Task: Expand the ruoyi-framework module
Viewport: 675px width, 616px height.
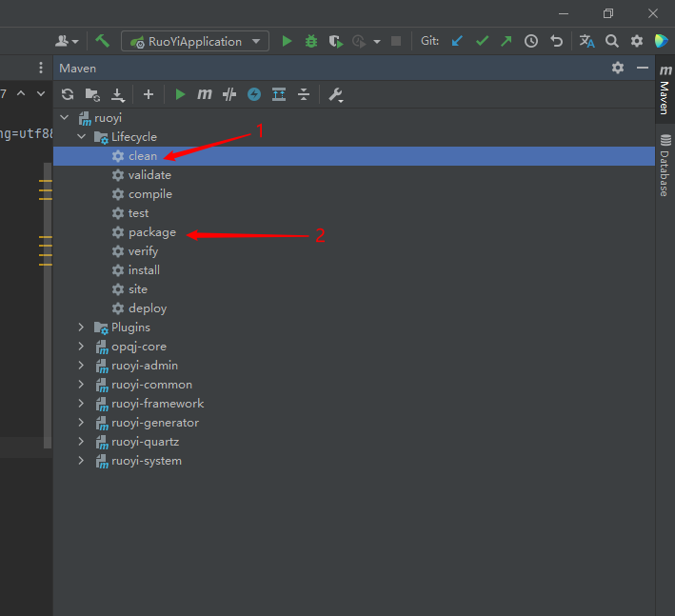Action: pyautogui.click(x=81, y=403)
